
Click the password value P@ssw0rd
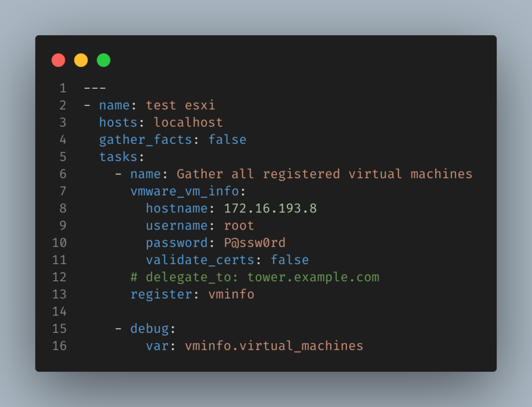255,243
